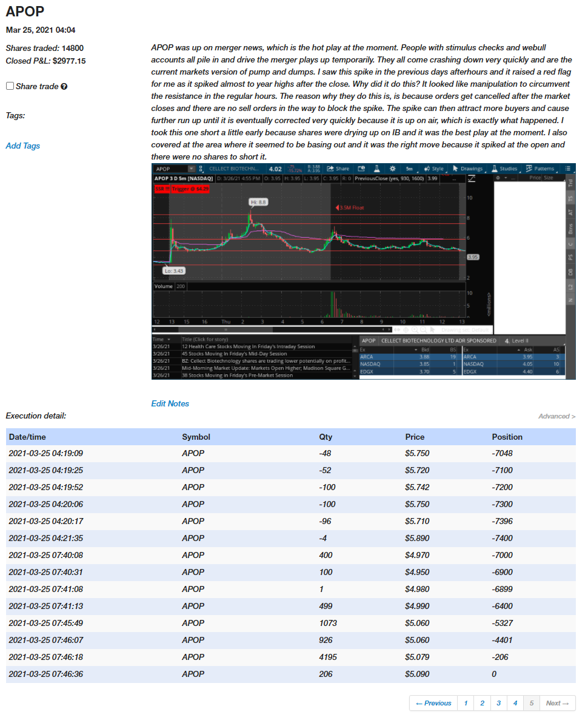The image size is (588, 720).
Task: Click the chart zoom-out magnifier icon
Action: tap(423, 330)
